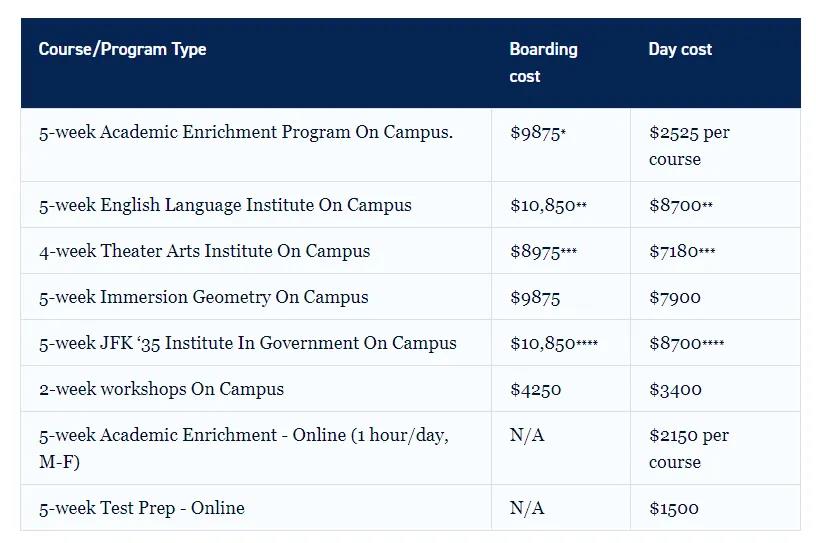
Task: Select the 5-week Test Prep - Online row
Action: coord(141,508)
